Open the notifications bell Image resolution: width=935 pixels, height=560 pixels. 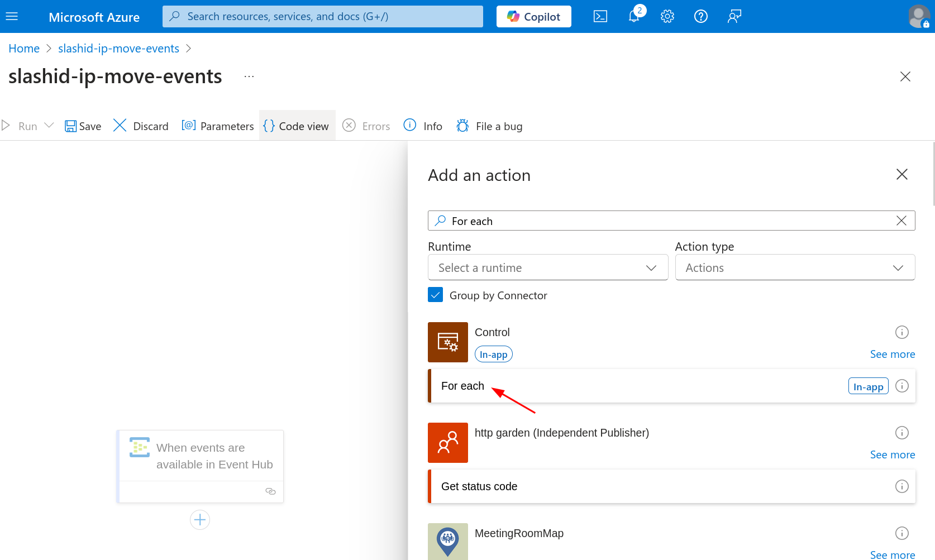click(634, 17)
